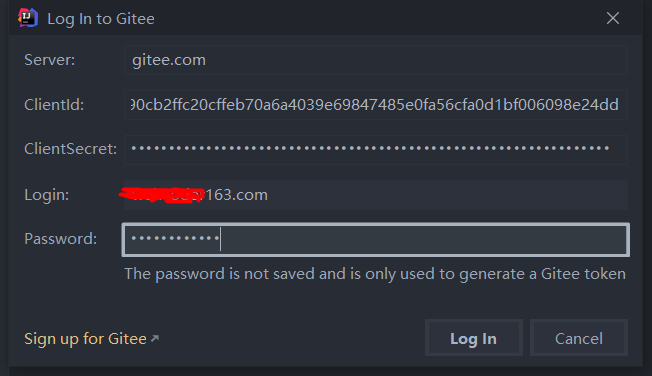
Task: Click the password-not-saved hint text
Action: point(375,274)
